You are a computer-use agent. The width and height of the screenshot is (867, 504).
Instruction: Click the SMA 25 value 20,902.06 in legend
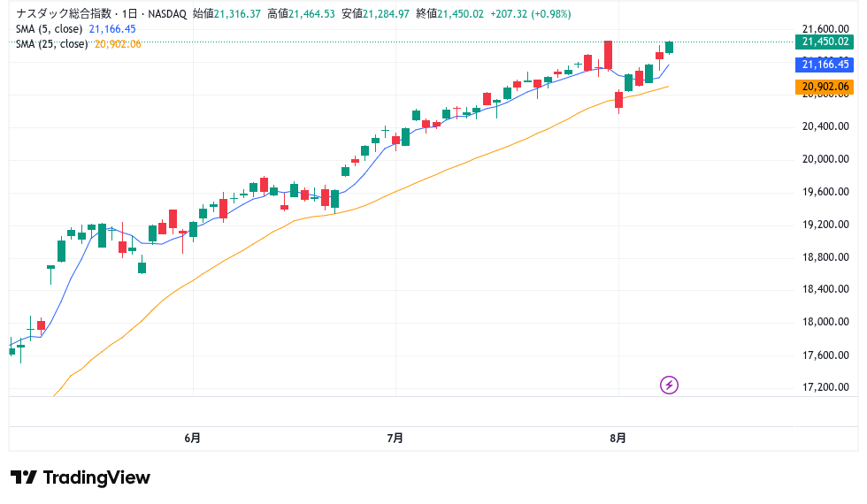[118, 43]
